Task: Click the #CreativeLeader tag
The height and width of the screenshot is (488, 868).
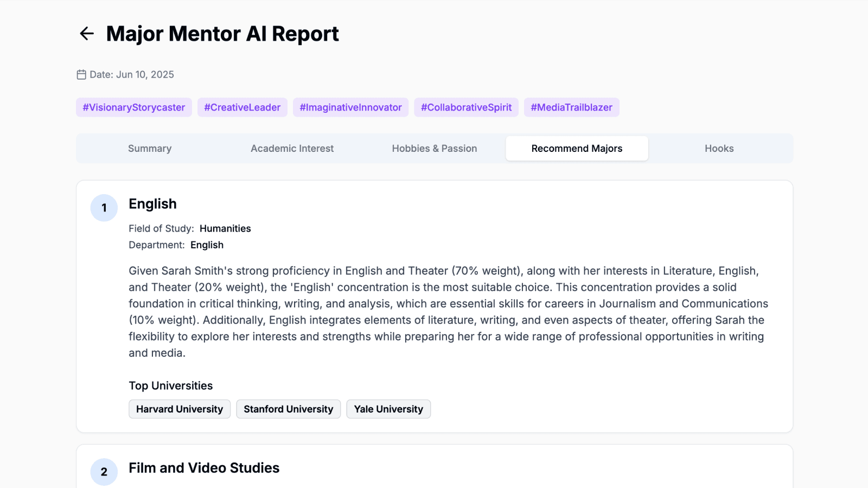Action: click(242, 107)
